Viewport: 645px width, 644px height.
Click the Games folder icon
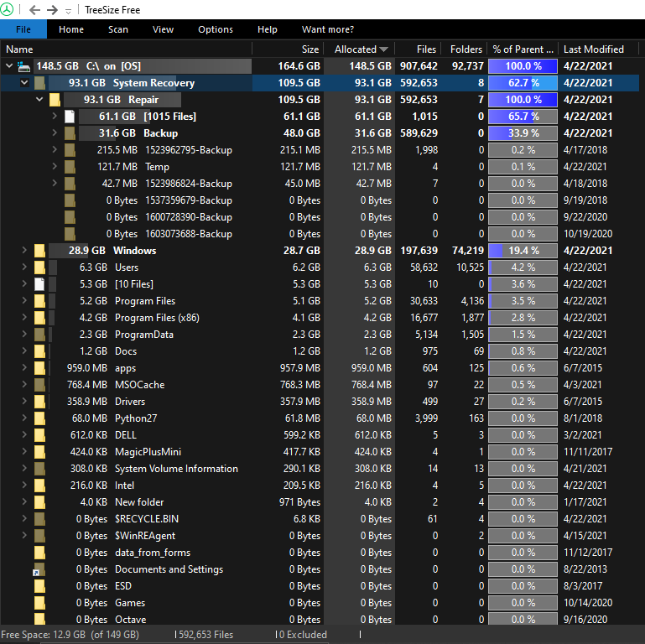click(40, 603)
